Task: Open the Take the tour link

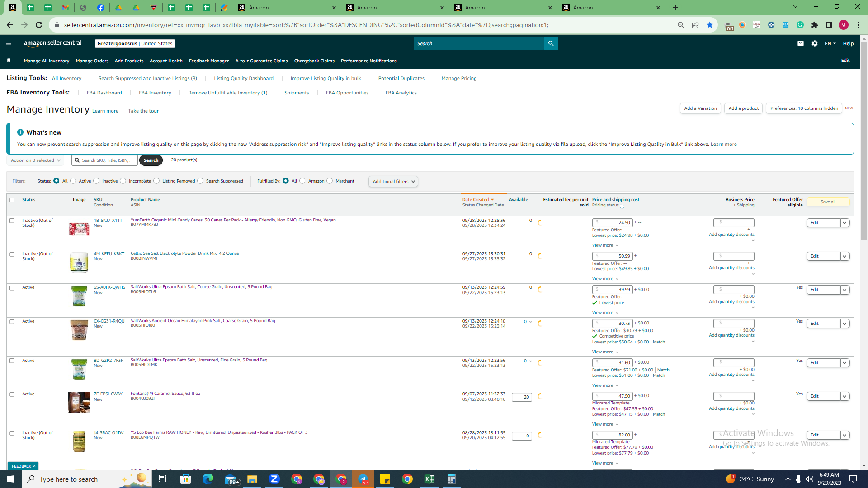Action: (x=143, y=111)
